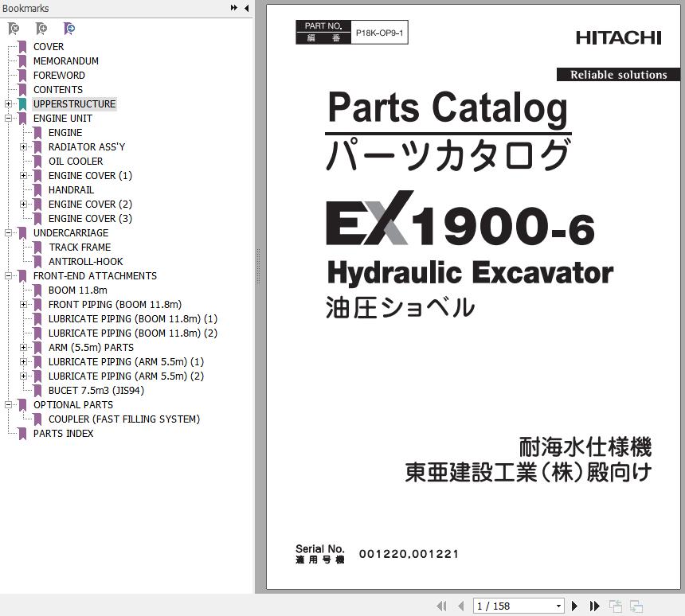This screenshot has height=616, width=685.
Task: Click the teal UPPERSTRUCTURE bookmark icon
Action: click(x=22, y=104)
